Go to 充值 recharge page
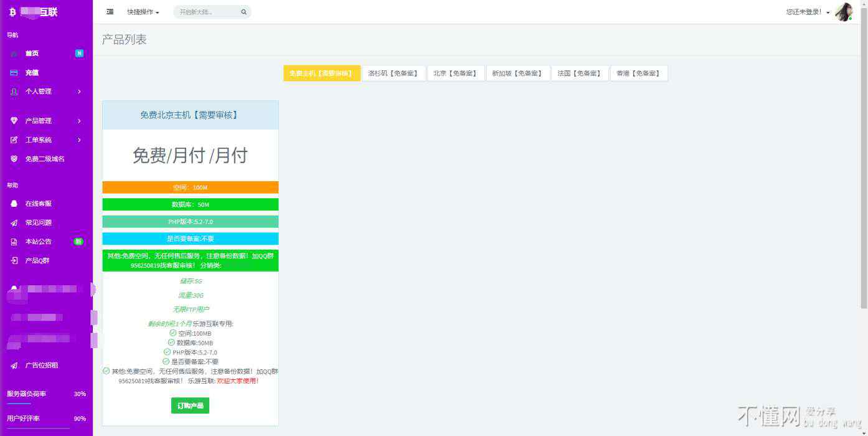This screenshot has height=436, width=868. pos(32,73)
